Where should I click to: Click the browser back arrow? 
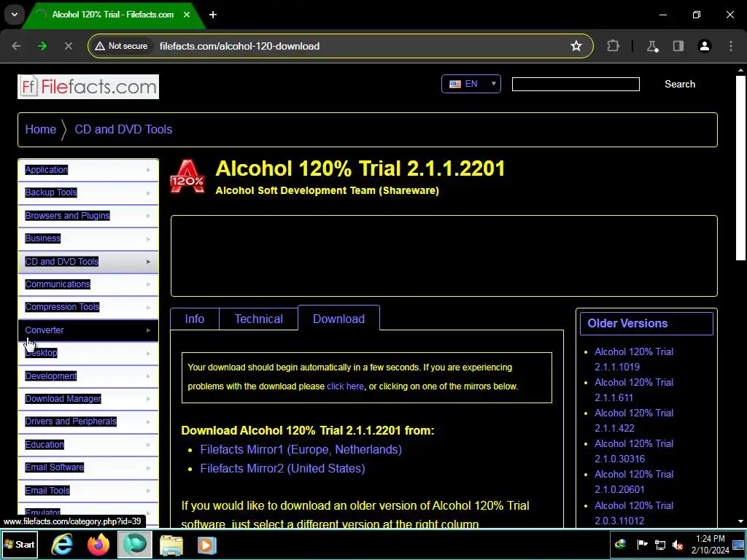[16, 46]
